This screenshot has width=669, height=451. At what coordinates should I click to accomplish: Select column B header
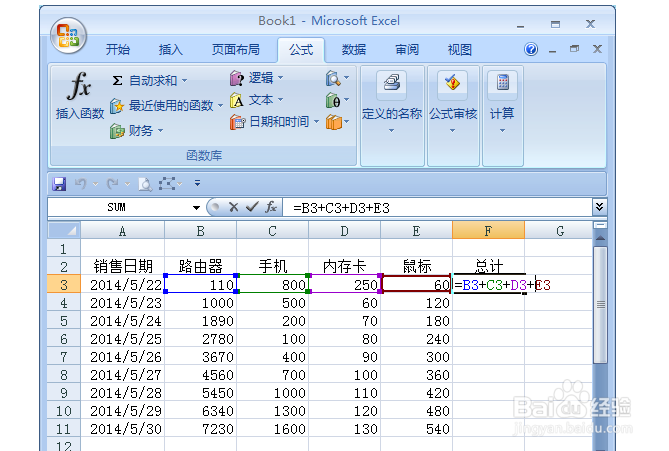click(x=200, y=231)
